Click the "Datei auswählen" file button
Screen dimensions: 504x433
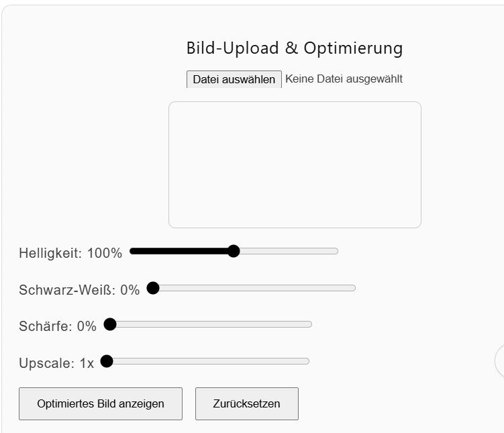[234, 79]
